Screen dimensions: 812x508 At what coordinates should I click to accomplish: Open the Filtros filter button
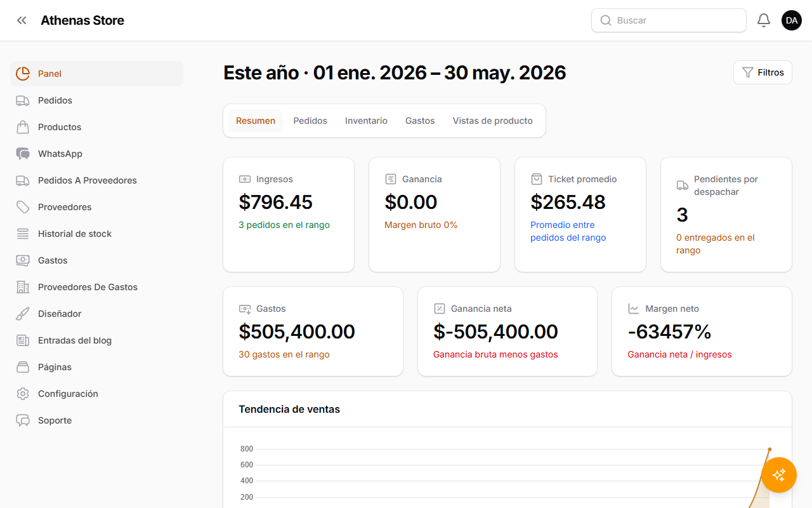pos(763,72)
